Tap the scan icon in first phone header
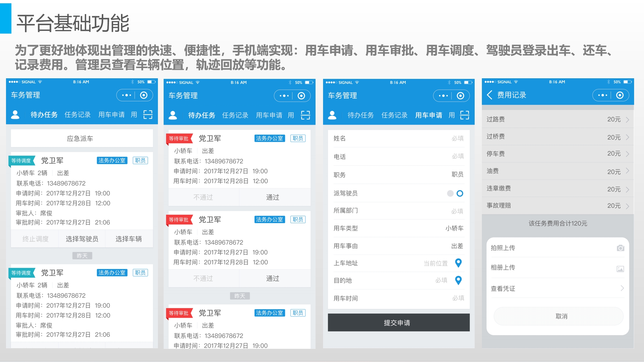The image size is (644, 362). pyautogui.click(x=148, y=115)
